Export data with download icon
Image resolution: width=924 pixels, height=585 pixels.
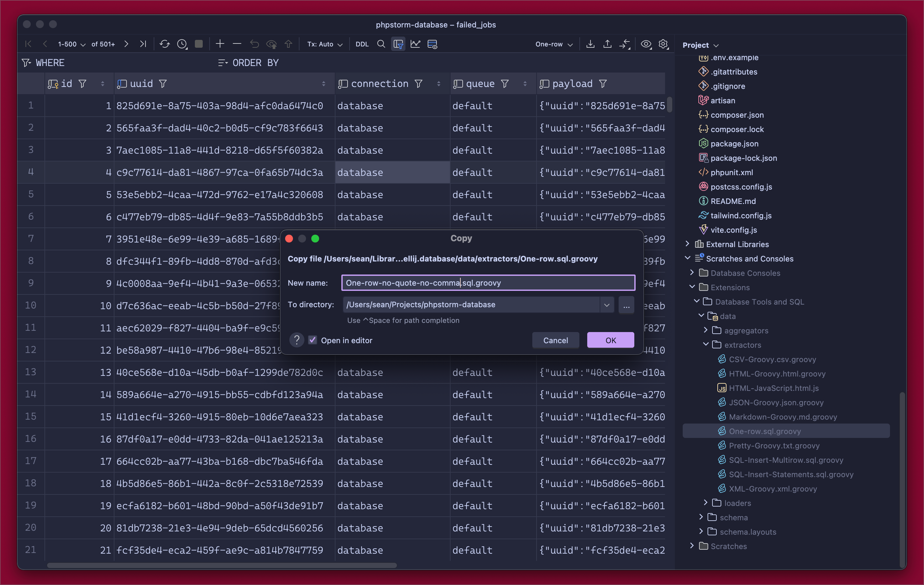(590, 44)
